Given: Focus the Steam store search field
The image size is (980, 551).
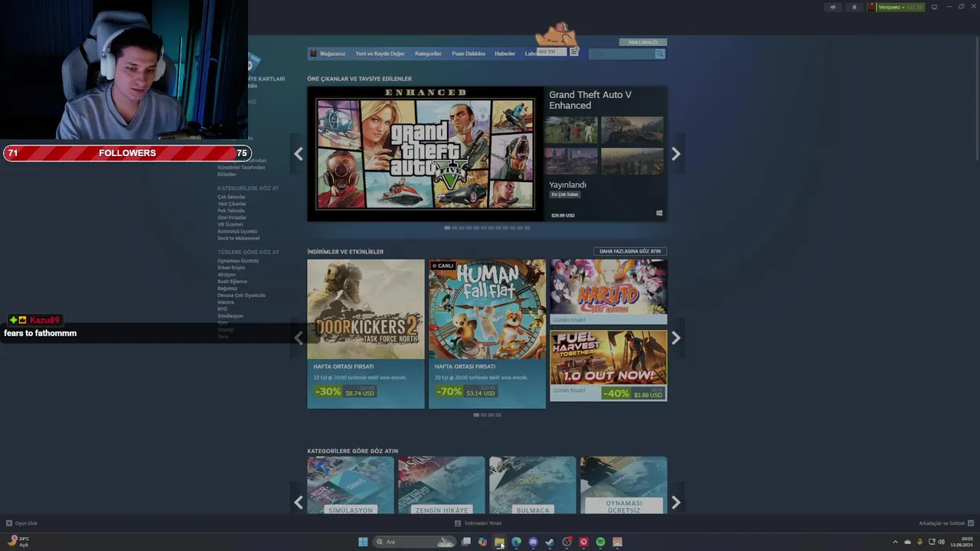Looking at the screenshot, I should click(x=621, y=54).
